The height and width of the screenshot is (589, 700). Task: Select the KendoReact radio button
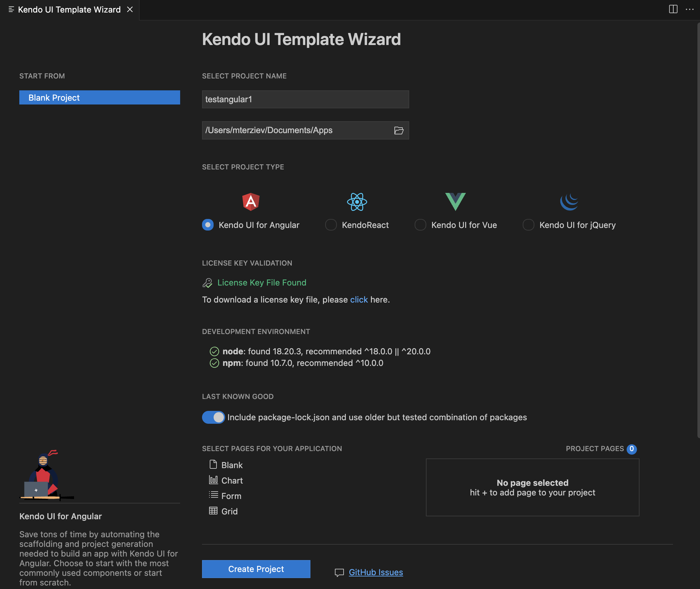(330, 225)
